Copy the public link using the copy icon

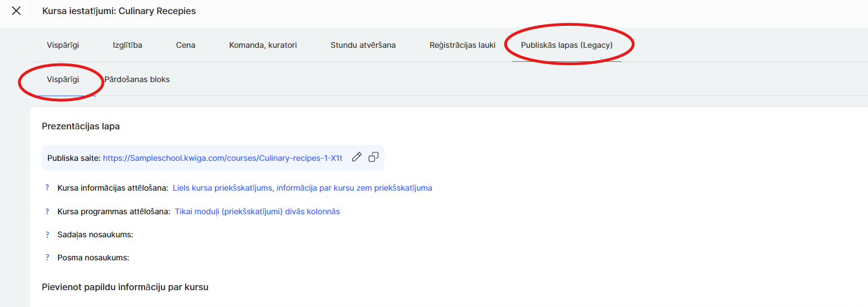[374, 157]
